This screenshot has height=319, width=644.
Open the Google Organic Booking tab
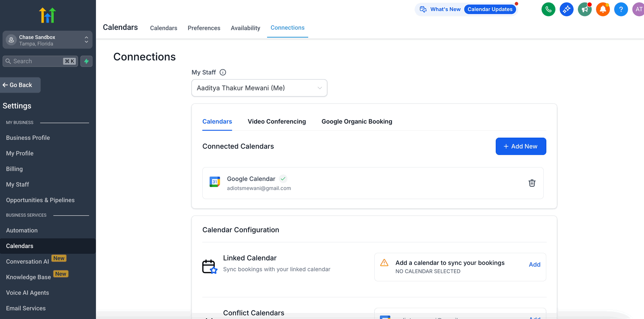coord(357,122)
